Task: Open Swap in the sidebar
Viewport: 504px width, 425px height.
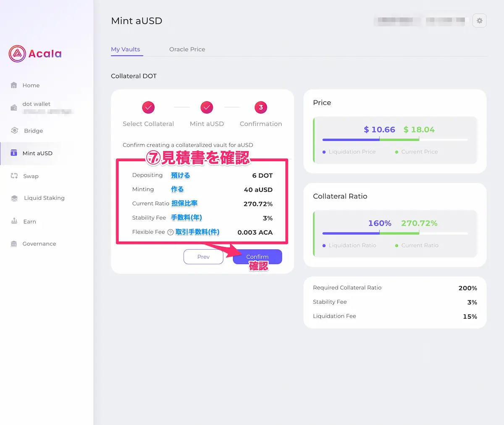Action: (x=31, y=176)
